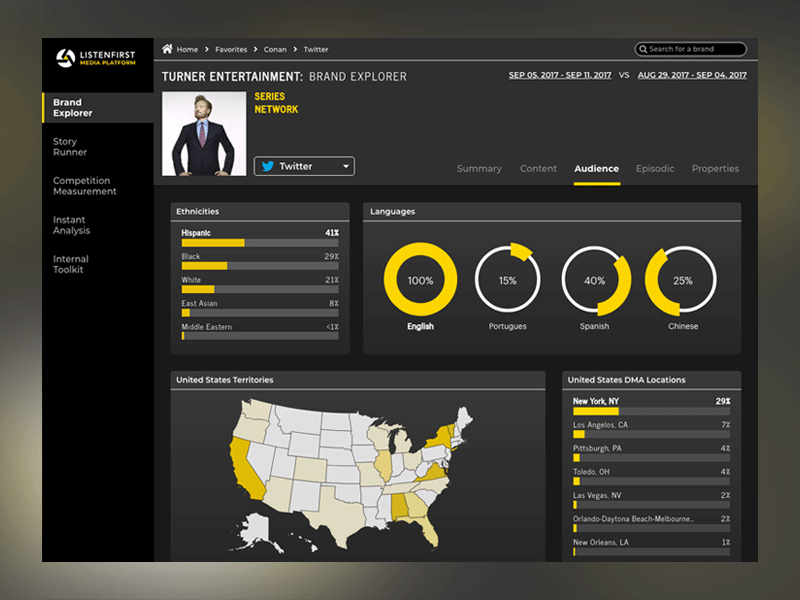
Task: Click VS to toggle date comparison
Action: (x=627, y=75)
